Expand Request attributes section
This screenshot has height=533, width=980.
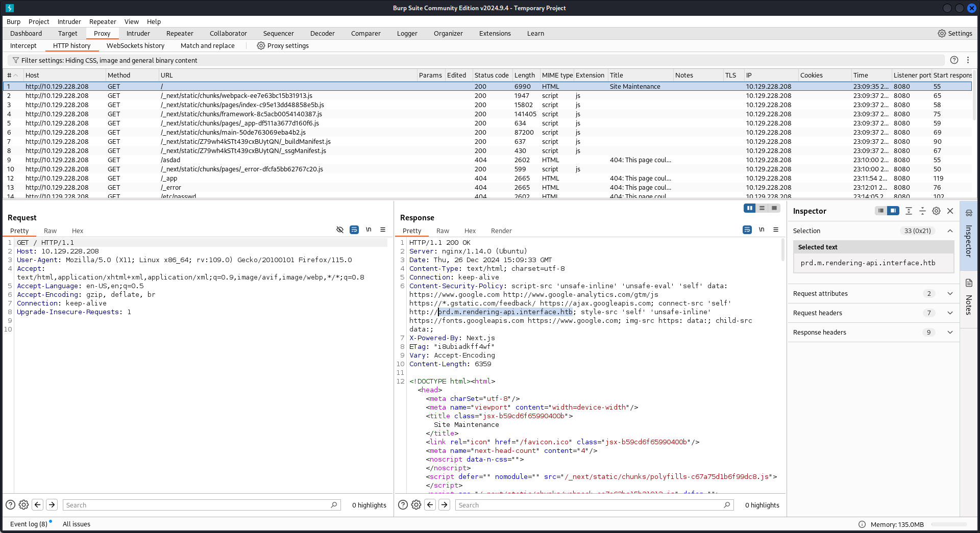[x=950, y=293]
